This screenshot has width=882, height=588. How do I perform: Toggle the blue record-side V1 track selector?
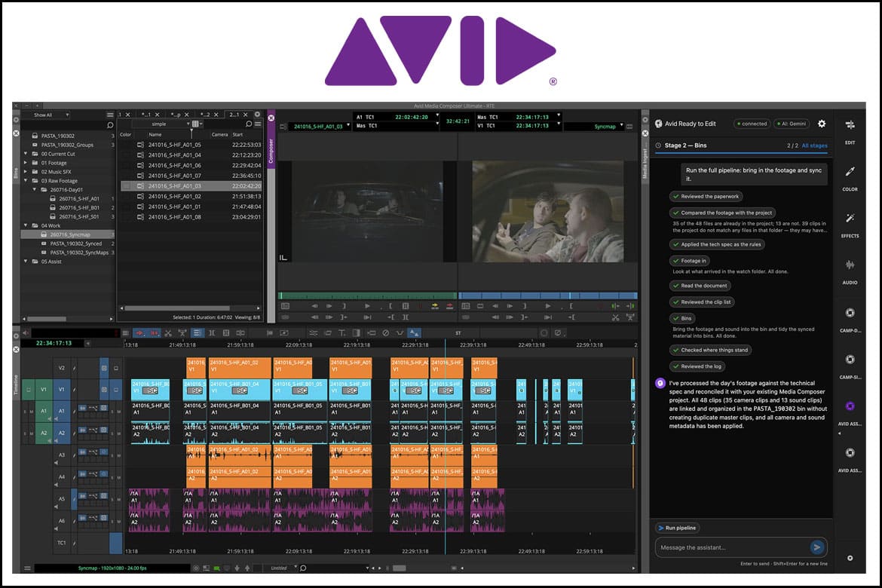point(61,390)
